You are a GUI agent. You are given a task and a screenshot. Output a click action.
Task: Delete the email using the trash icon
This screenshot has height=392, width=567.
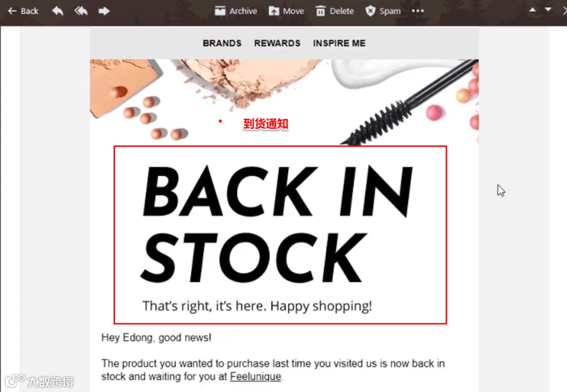320,11
